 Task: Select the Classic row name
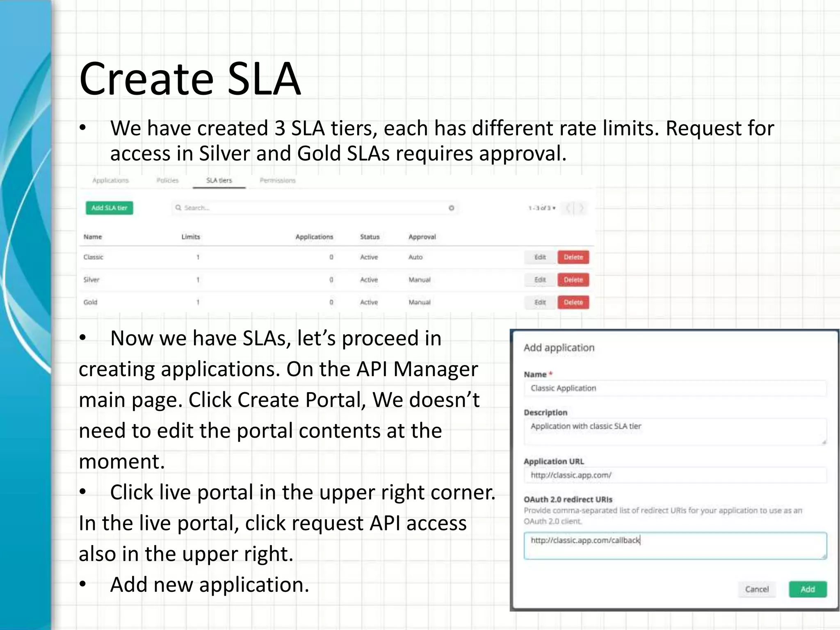coord(93,257)
